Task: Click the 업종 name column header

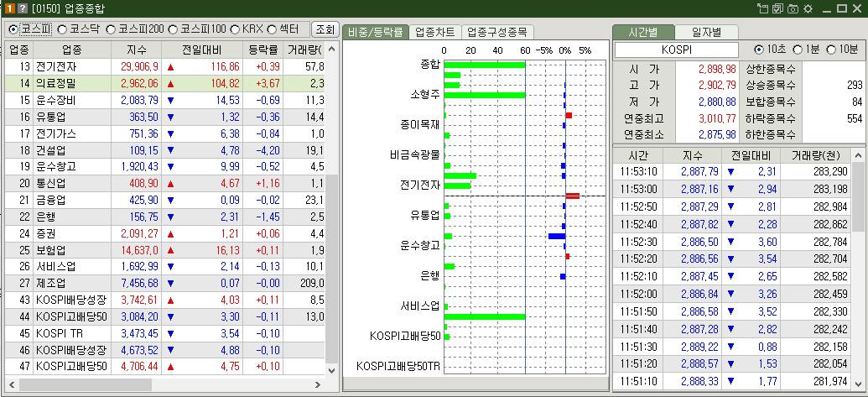Action: [72, 50]
